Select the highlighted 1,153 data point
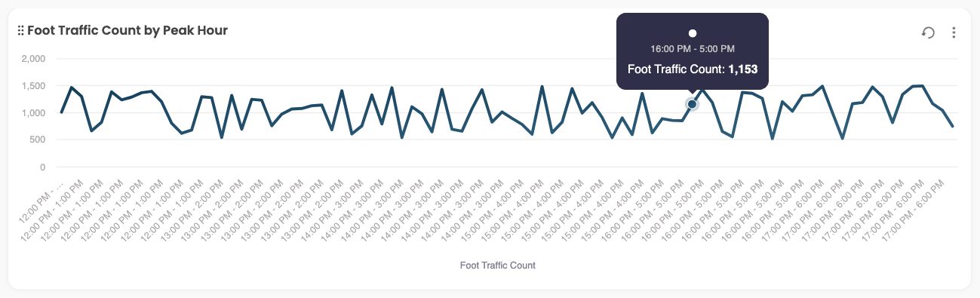The image size is (980, 298). (692, 104)
